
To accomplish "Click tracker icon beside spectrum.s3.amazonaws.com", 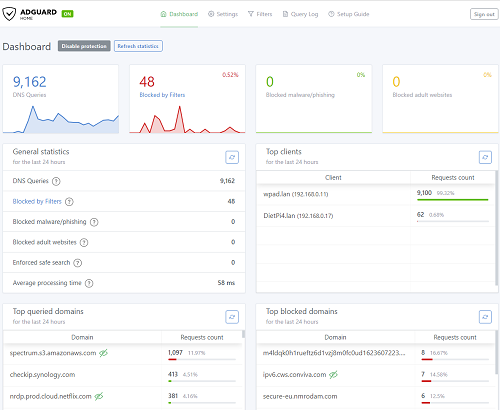I will tap(103, 353).
